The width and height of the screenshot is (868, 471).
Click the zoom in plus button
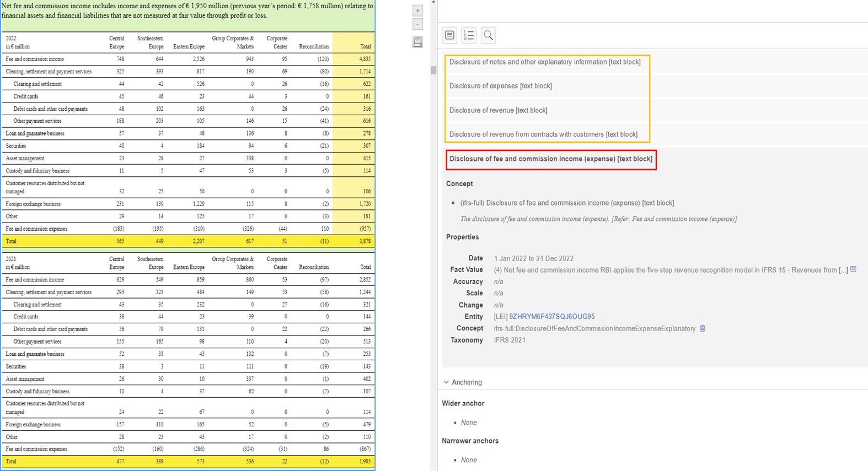point(417,11)
